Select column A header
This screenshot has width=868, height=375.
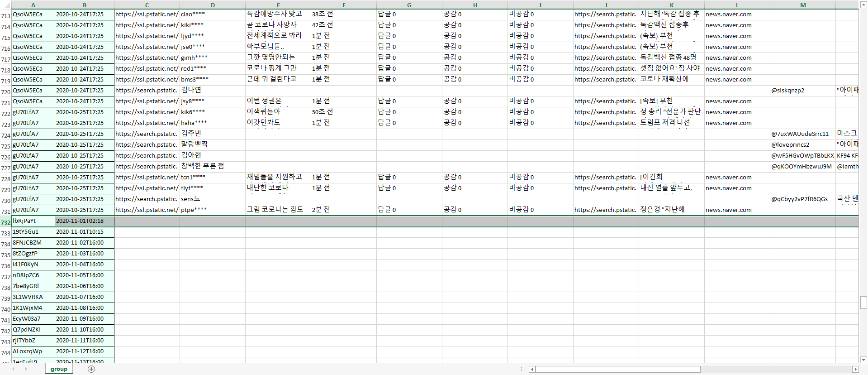(33, 5)
